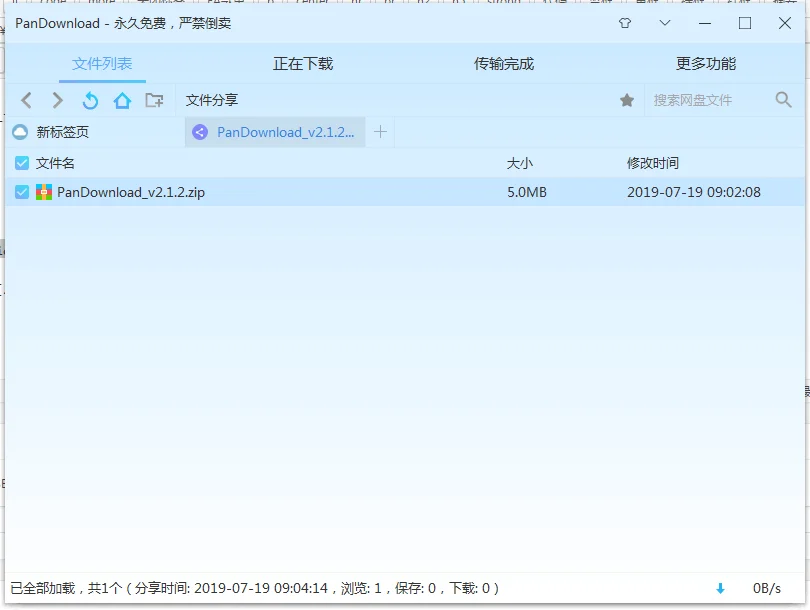Switch to 传输完成 tab
This screenshot has width=810, height=610.
click(504, 64)
